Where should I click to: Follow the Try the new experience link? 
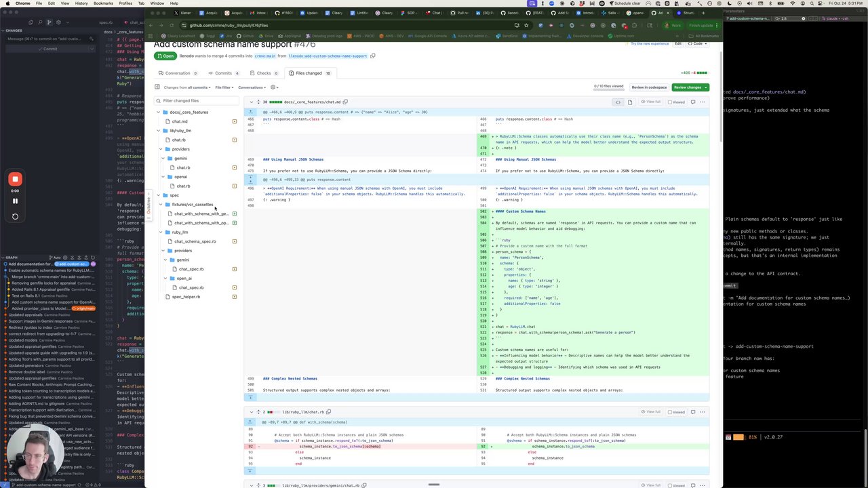point(650,43)
